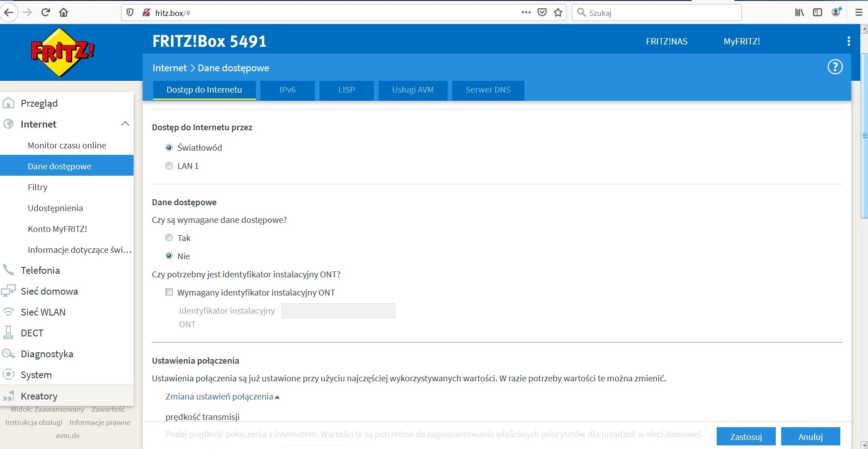Viewport: 868px width, 449px height.
Task: Switch to the Serwer DNS tab
Action: tap(488, 90)
